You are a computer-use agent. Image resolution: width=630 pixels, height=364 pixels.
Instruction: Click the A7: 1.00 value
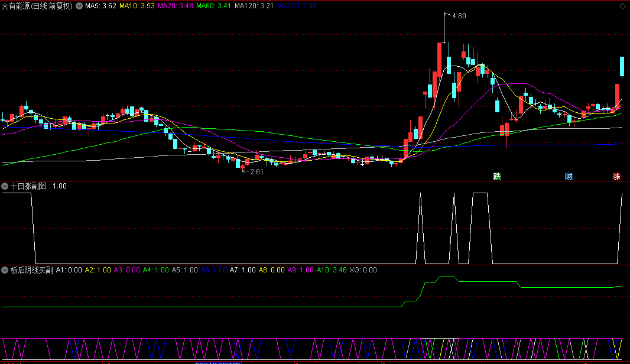click(x=243, y=270)
